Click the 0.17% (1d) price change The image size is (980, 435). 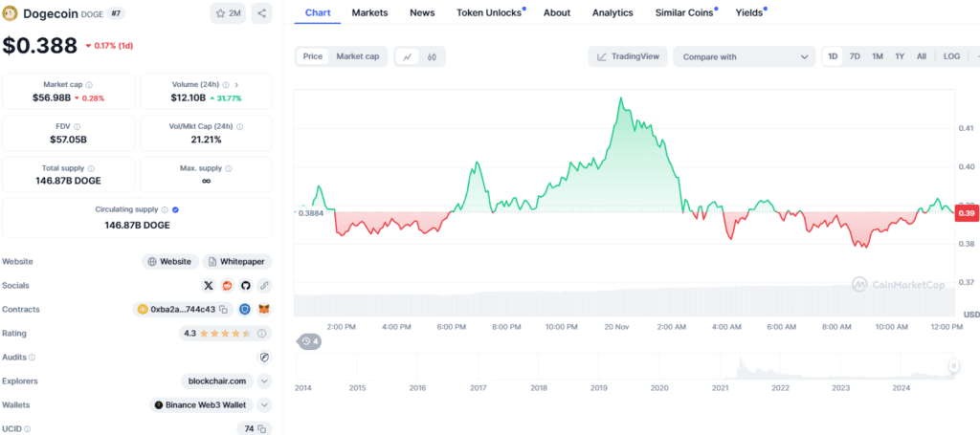click(x=109, y=46)
